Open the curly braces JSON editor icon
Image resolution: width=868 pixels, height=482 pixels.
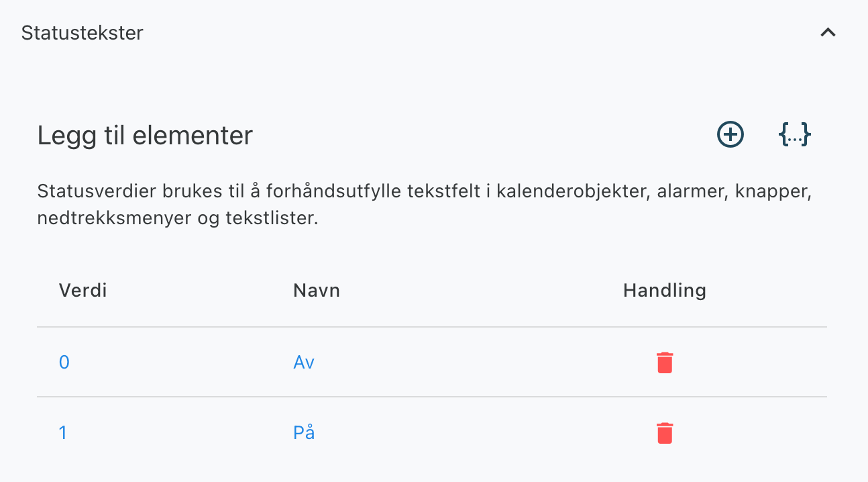point(795,134)
